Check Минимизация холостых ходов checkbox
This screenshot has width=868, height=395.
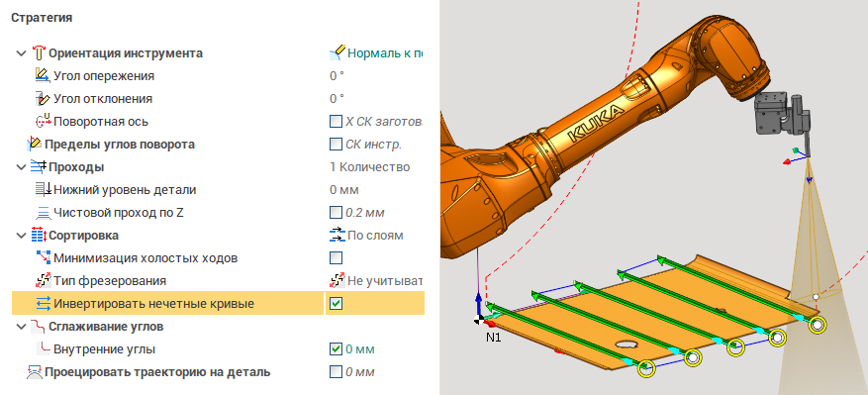click(336, 257)
